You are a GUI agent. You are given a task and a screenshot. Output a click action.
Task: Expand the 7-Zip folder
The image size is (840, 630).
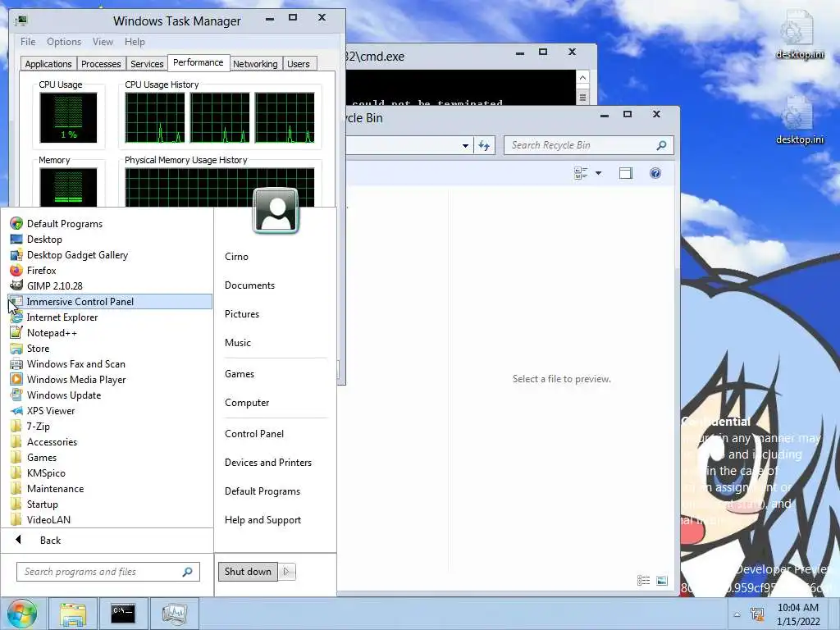tap(39, 427)
